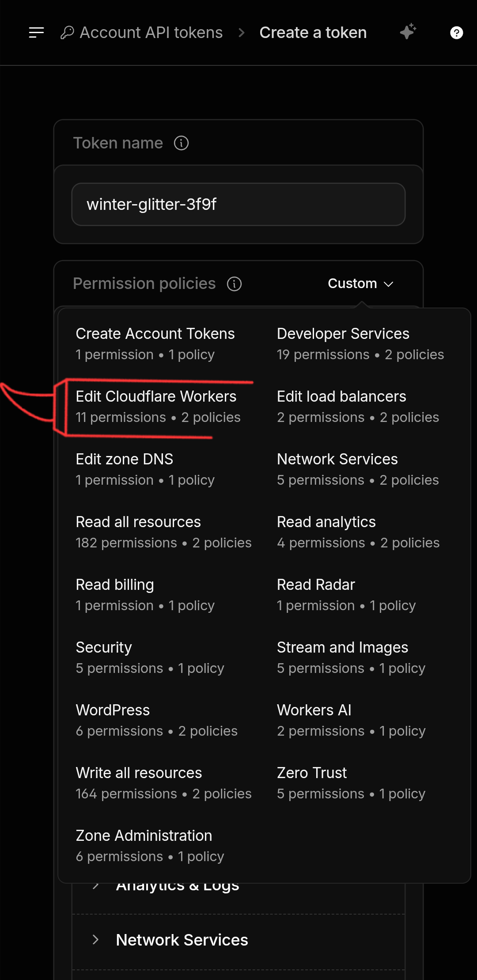This screenshot has width=477, height=980.
Task: Click the key icon beside Account API tokens
Action: (x=67, y=33)
